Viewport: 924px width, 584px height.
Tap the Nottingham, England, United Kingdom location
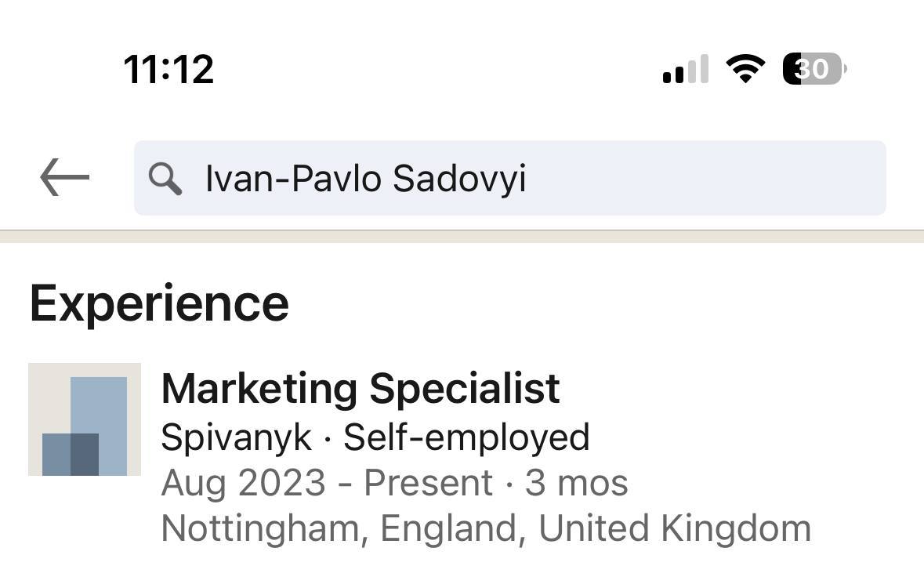coord(485,528)
